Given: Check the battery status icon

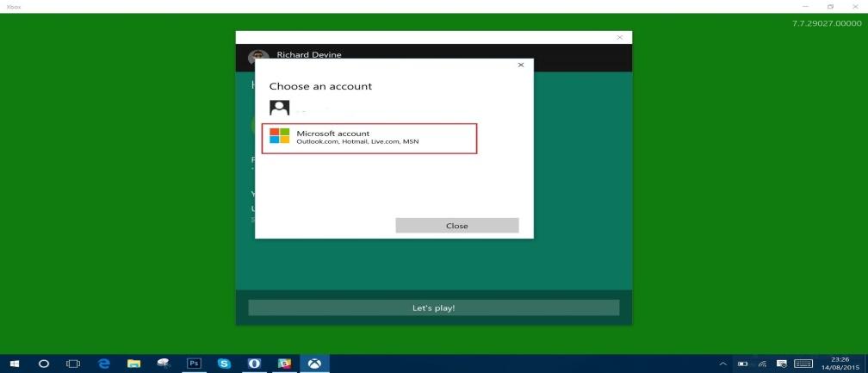Looking at the screenshot, I should (x=743, y=364).
